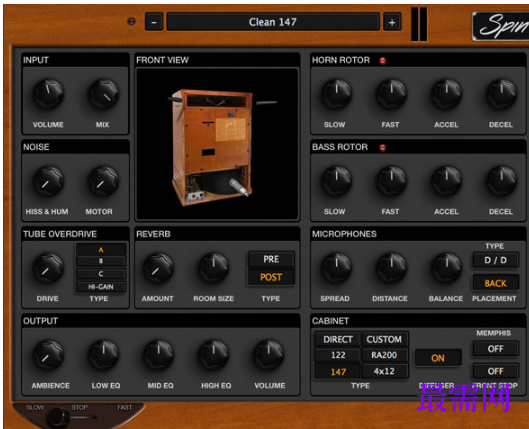Click the Spin logo badge
Screen dimensions: 529x429
pyautogui.click(x=501, y=26)
